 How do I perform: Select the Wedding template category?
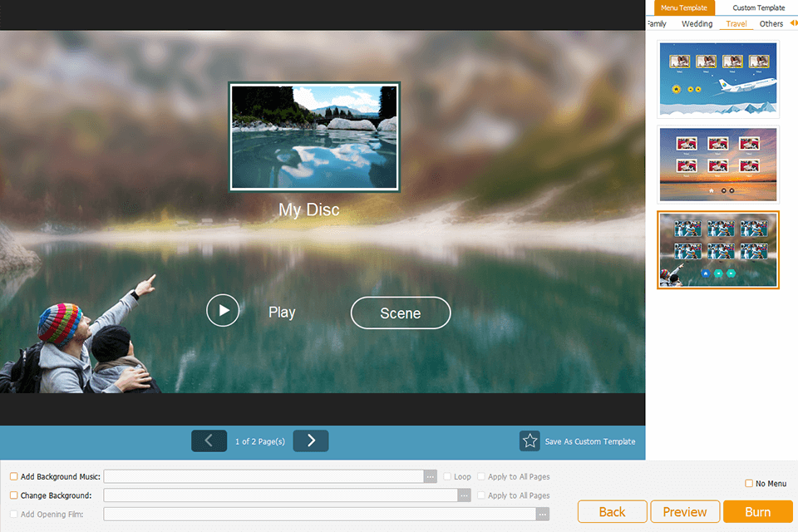tap(697, 23)
